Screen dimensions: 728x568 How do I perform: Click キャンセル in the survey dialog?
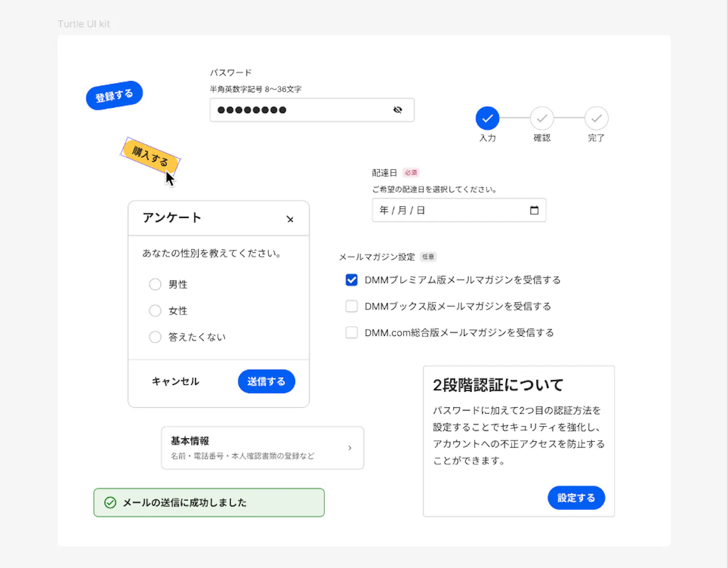tap(175, 382)
